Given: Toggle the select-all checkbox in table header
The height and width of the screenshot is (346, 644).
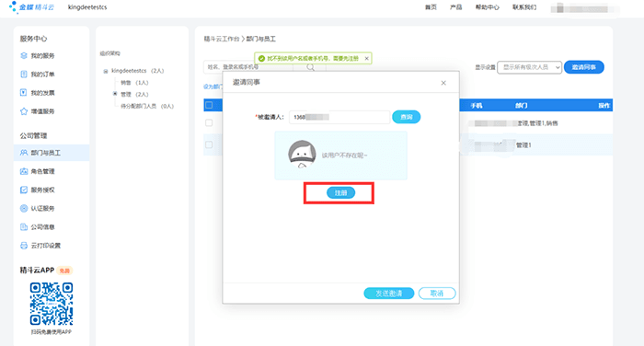Looking at the screenshot, I should [209, 105].
